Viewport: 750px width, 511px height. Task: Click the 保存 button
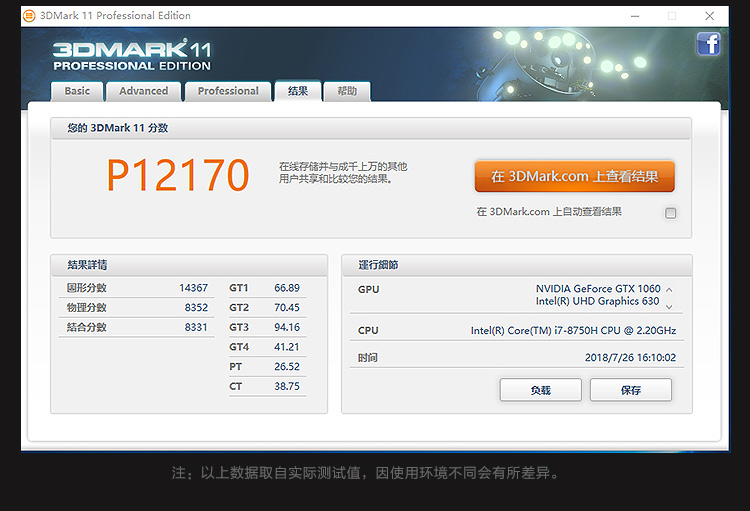(x=631, y=390)
